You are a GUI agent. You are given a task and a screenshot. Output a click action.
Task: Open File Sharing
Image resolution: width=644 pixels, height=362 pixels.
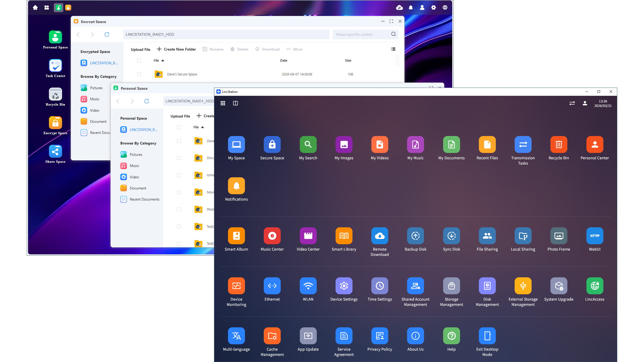[487, 236]
